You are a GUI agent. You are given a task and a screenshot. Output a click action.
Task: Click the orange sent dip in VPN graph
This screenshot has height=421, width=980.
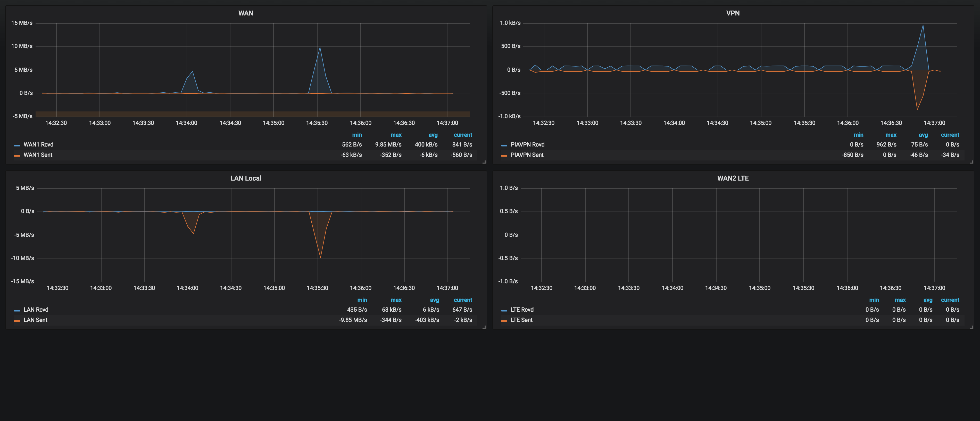(x=917, y=109)
